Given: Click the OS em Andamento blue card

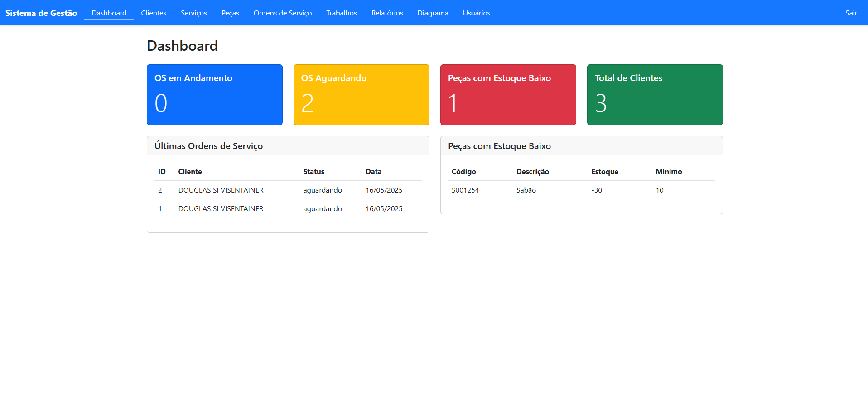Looking at the screenshot, I should (215, 95).
